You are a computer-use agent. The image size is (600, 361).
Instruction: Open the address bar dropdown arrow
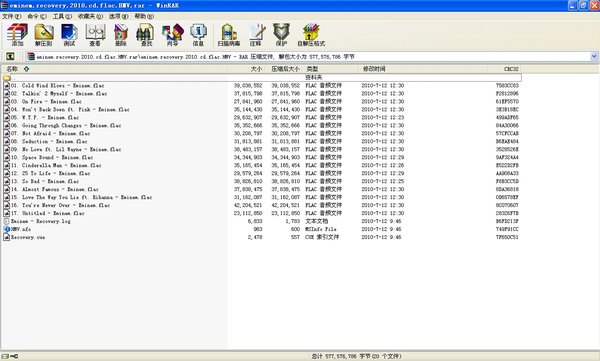coord(594,57)
